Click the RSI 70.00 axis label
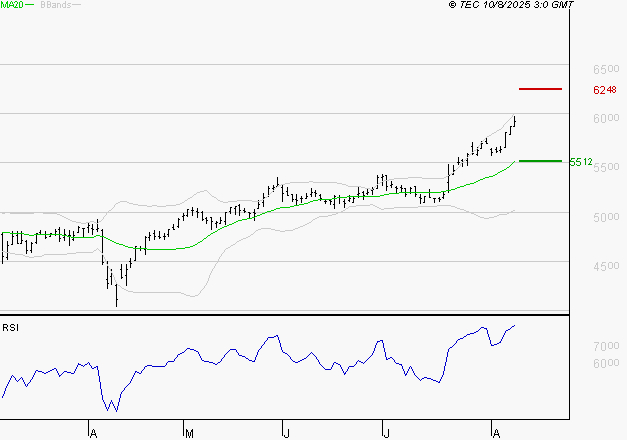This screenshot has width=627, height=440. tap(606, 346)
